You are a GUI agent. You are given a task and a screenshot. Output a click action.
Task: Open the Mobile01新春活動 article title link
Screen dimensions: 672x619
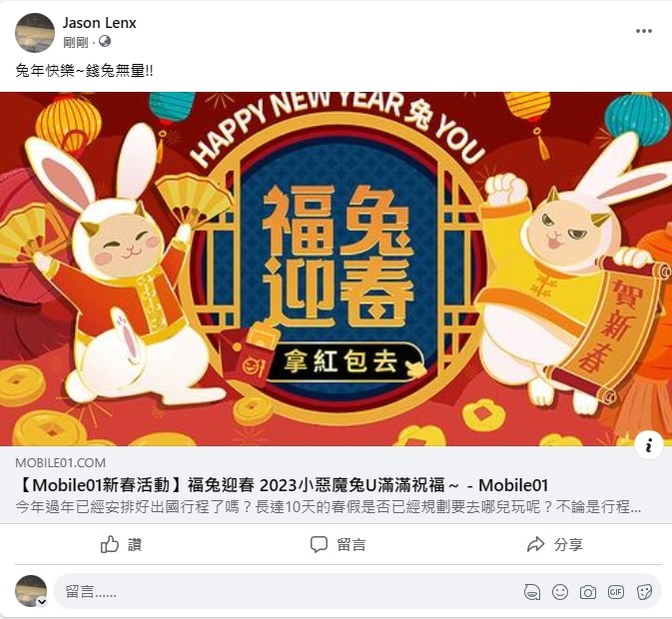click(282, 485)
